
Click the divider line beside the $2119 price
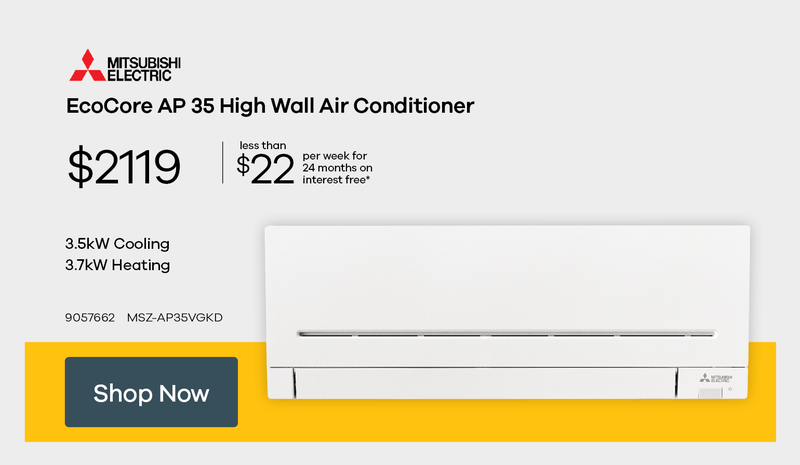[222, 165]
